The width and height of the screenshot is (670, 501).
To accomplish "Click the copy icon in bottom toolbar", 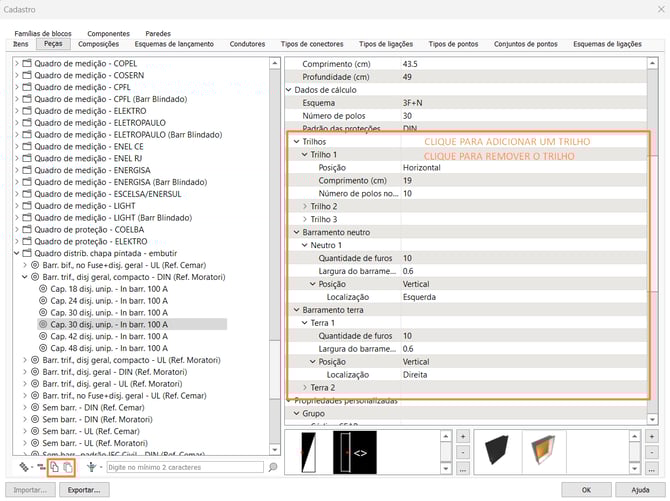I will (x=55, y=467).
